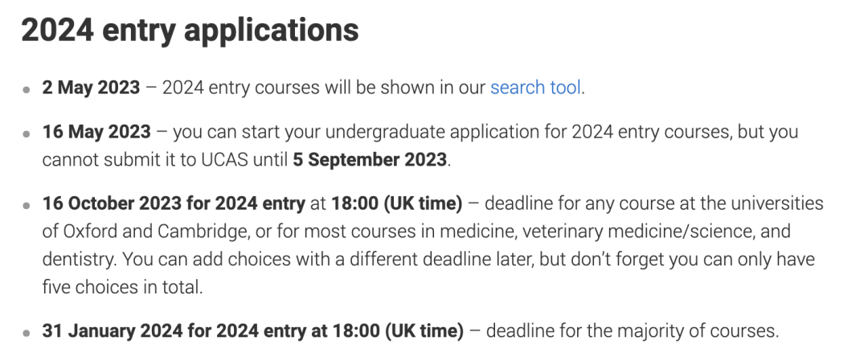Click the bold '16 May 2023' date

pos(96,132)
